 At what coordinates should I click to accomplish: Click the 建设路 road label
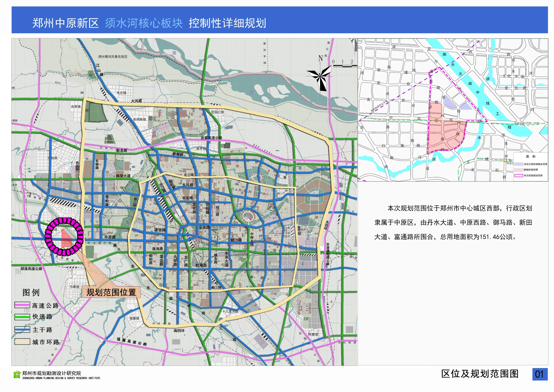(160, 230)
